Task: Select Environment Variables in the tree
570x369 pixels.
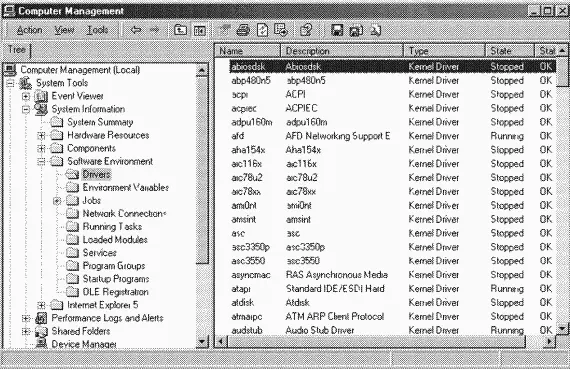Action: pos(125,188)
